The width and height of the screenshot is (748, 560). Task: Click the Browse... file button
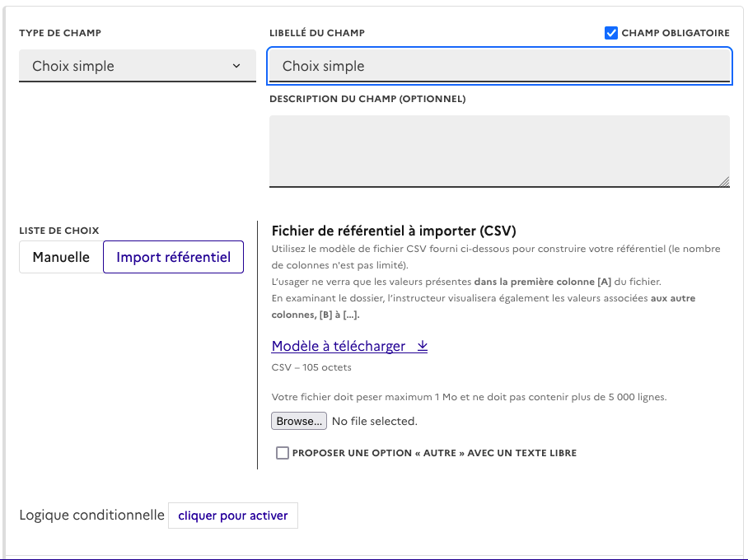point(299,421)
